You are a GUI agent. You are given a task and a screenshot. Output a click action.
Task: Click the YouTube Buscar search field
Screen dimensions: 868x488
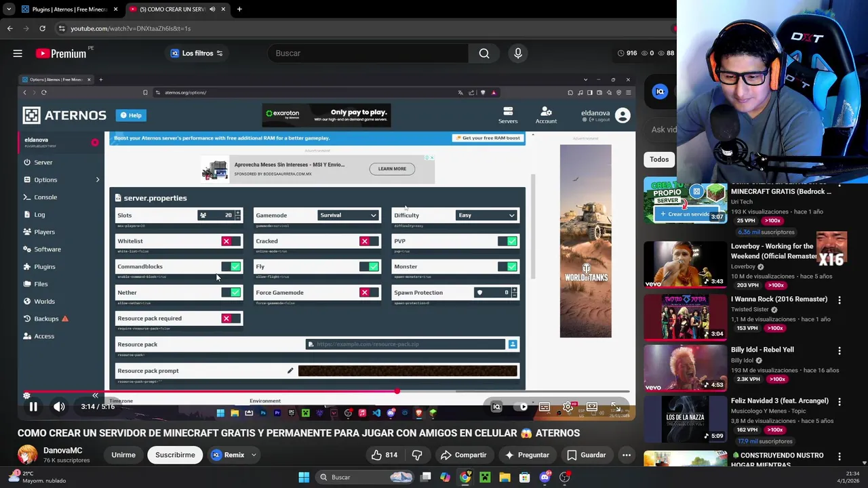coord(367,54)
